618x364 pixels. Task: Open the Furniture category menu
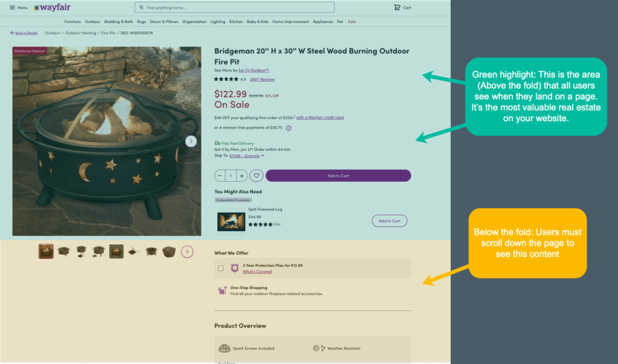click(x=72, y=22)
